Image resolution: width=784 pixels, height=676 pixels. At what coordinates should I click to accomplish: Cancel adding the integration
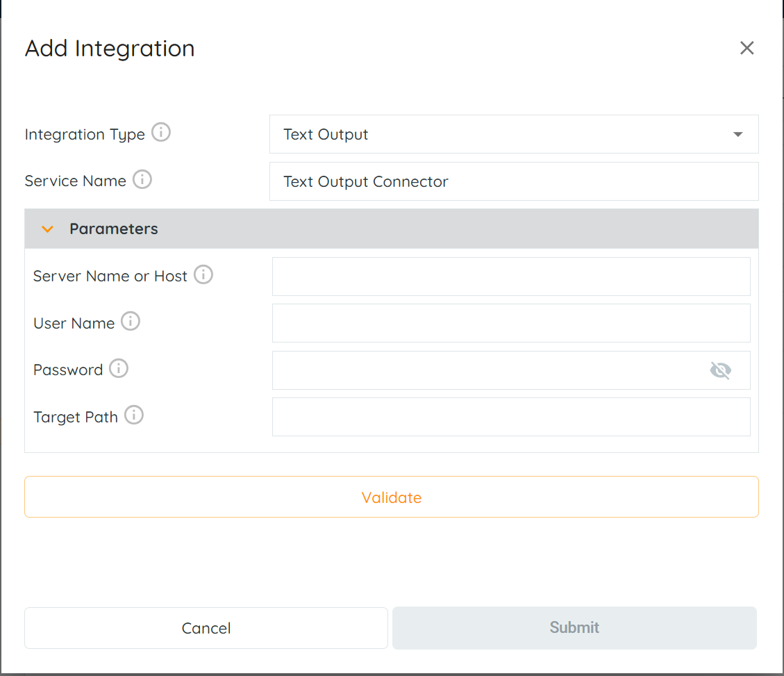coord(206,628)
